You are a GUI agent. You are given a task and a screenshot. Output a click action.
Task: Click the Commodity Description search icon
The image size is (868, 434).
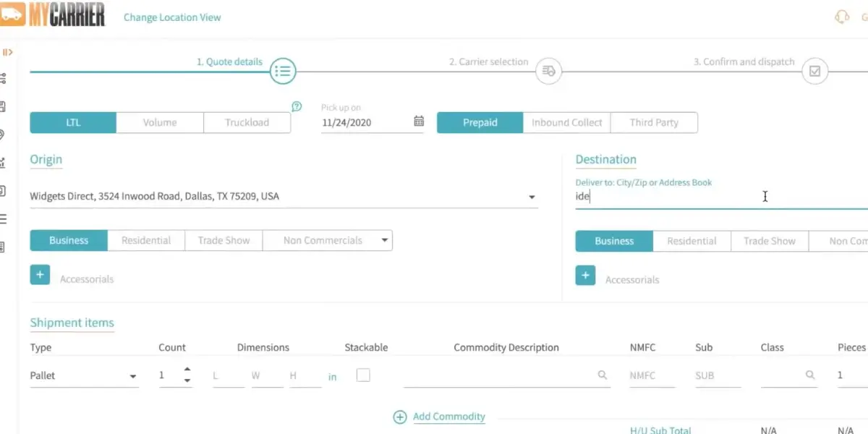pyautogui.click(x=602, y=375)
